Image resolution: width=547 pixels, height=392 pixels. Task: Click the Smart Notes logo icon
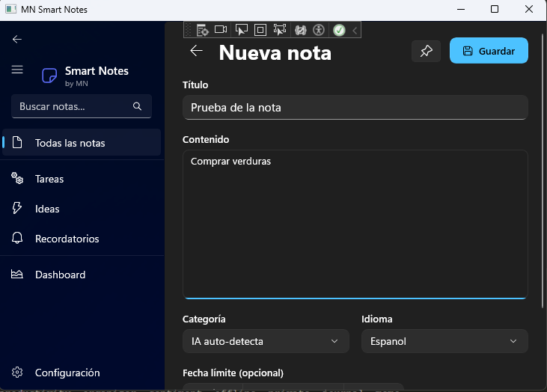coord(49,76)
